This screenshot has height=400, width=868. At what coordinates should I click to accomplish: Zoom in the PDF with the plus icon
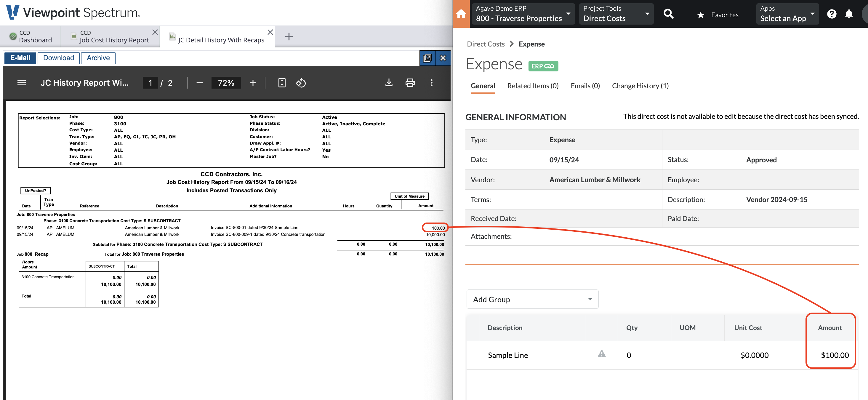click(253, 83)
